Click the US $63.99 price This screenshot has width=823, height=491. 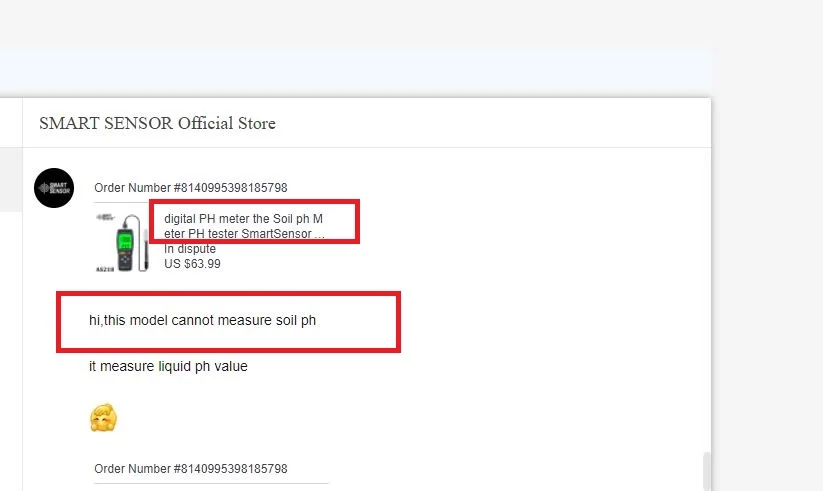point(192,264)
